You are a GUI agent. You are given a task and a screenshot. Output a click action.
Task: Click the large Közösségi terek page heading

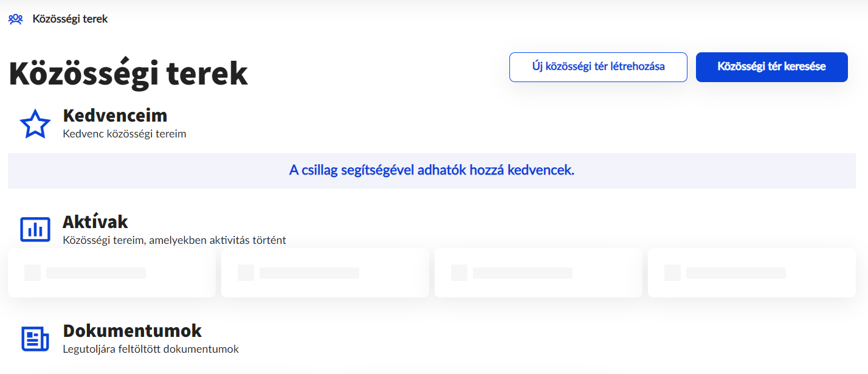128,74
